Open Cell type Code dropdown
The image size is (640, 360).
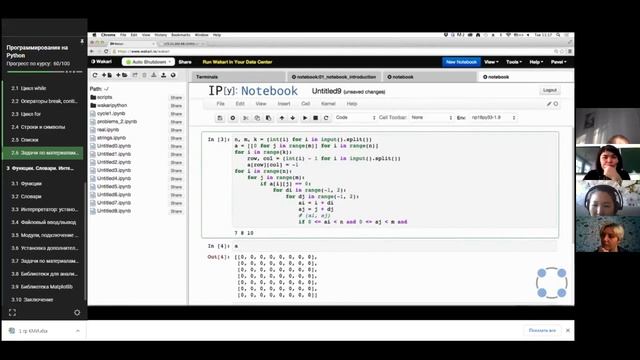pos(355,118)
